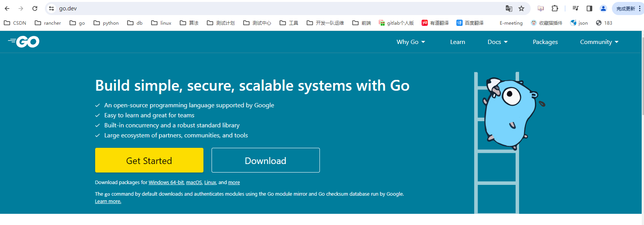Bookmark this page with the star icon
Image resolution: width=644 pixels, height=225 pixels.
coord(521,8)
